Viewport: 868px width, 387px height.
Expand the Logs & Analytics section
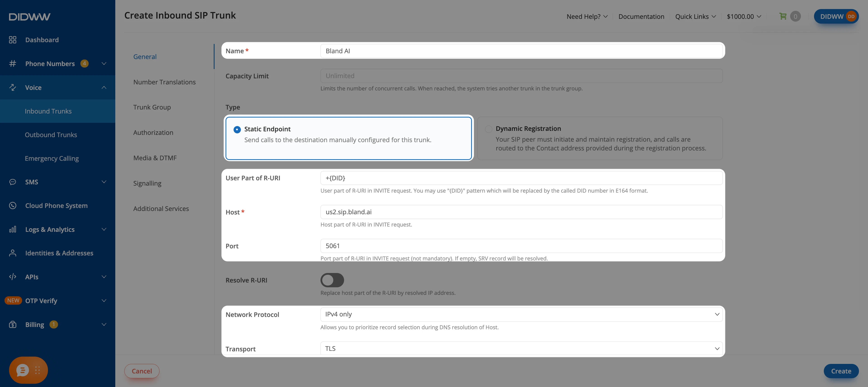pos(104,229)
